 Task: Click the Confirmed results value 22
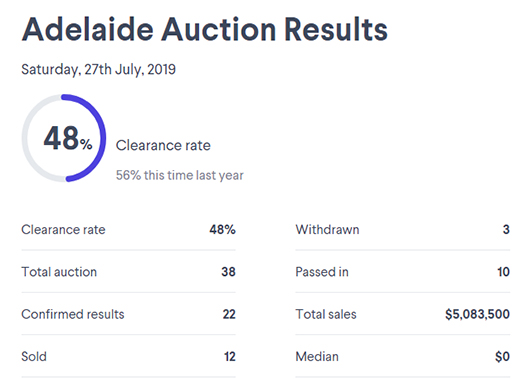tap(229, 314)
